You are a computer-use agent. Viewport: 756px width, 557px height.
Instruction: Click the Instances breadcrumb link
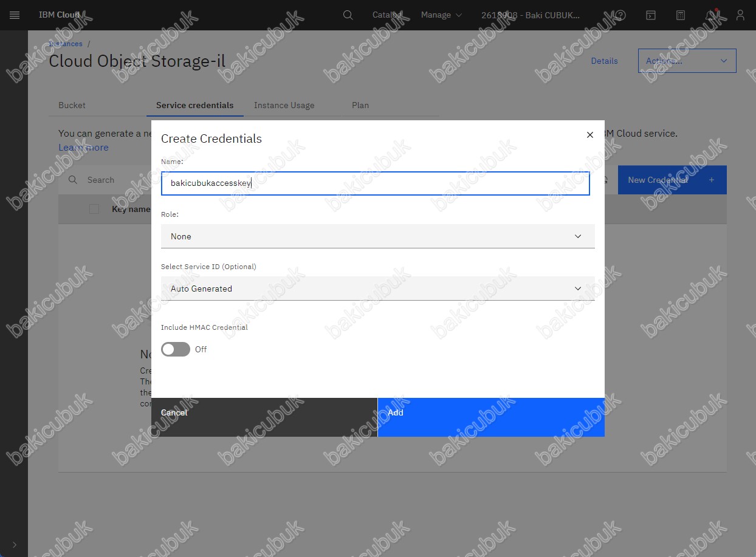(x=66, y=44)
